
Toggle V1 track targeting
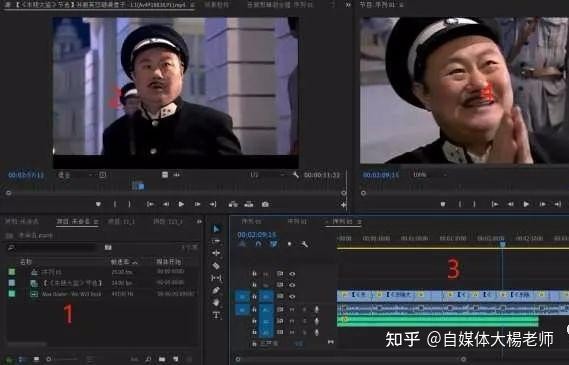click(266, 296)
